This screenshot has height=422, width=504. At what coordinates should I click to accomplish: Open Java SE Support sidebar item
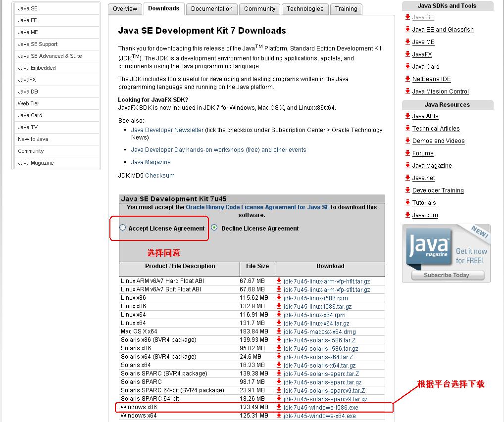(x=56, y=44)
